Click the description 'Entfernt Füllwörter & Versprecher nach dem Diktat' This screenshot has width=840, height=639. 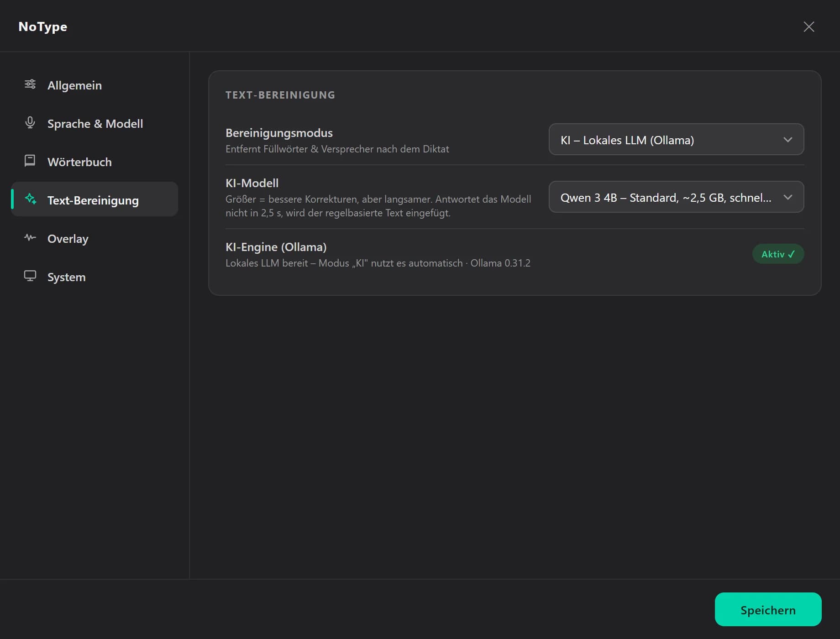click(x=337, y=149)
